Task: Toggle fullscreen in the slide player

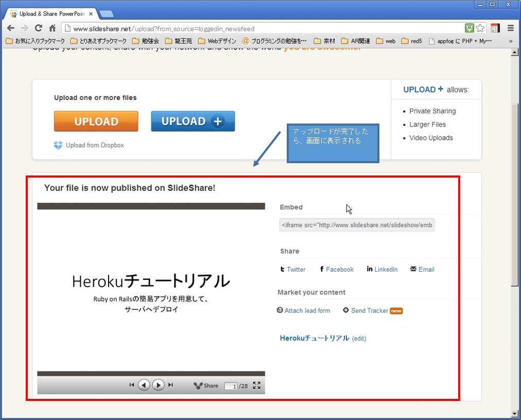Action: coord(256,386)
